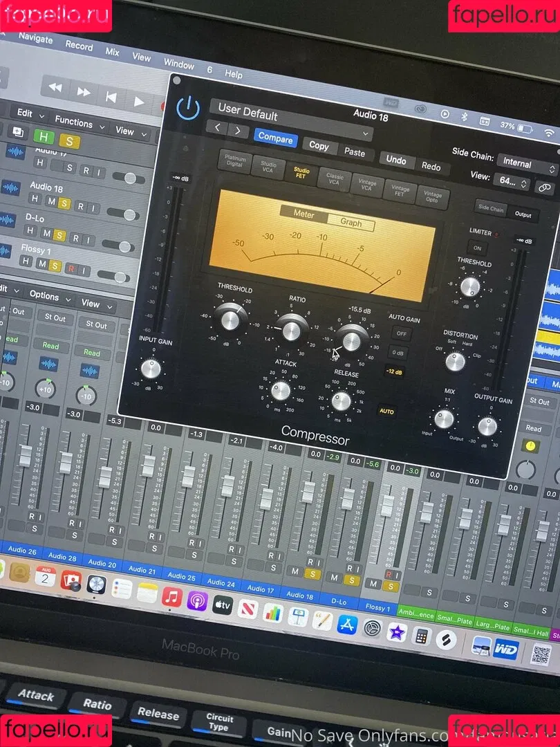Toggle solo on the D-Lo track header

(59, 235)
